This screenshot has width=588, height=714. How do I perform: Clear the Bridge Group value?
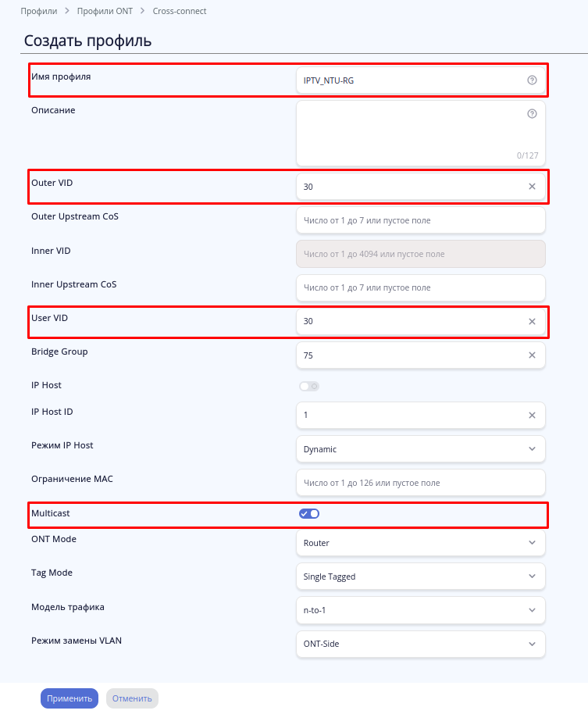click(x=532, y=355)
